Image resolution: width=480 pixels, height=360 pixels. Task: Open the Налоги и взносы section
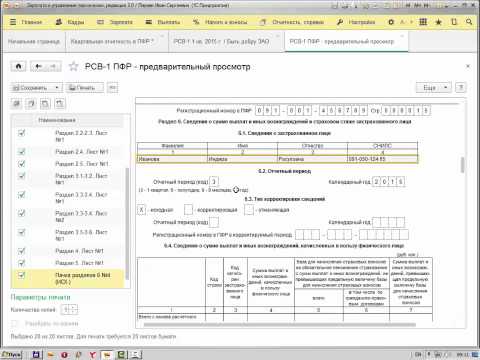tap(220, 22)
